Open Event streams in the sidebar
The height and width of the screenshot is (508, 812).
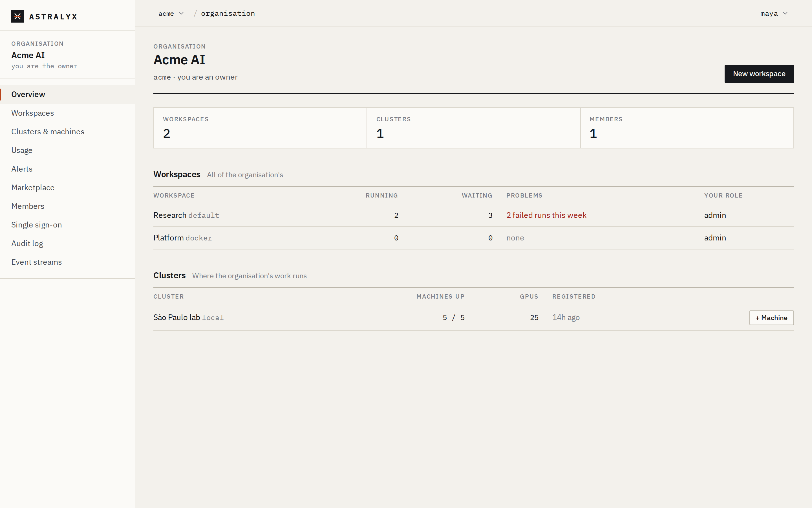[x=67, y=262]
